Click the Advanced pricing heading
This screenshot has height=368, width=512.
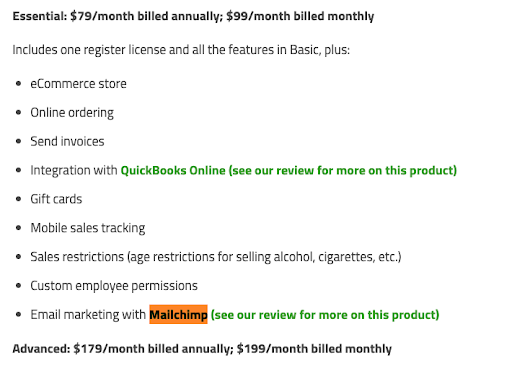pos(202,349)
